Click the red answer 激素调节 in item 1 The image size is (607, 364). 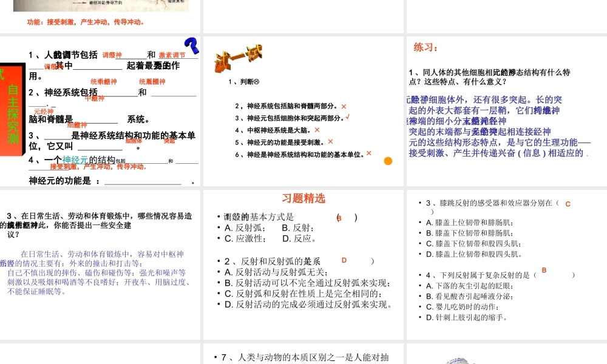tap(172, 55)
